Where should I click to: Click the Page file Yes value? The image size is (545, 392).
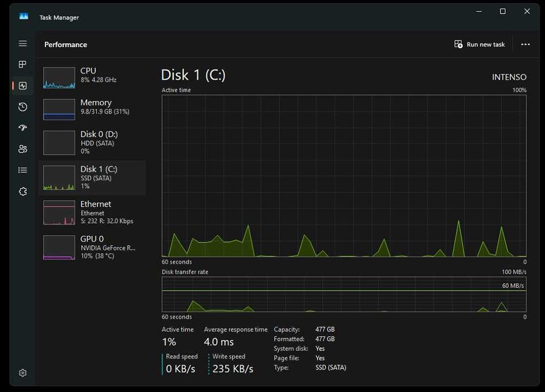point(320,358)
